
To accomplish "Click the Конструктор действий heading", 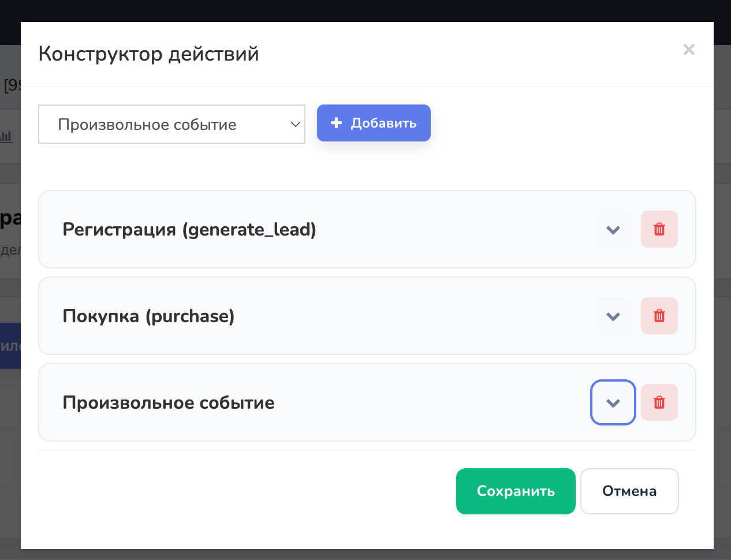I will [x=148, y=54].
